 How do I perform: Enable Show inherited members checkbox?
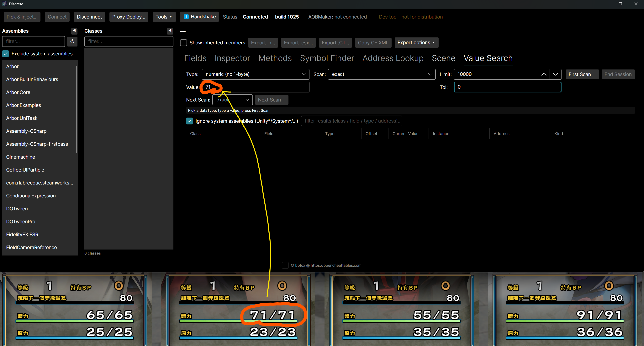[183, 43]
